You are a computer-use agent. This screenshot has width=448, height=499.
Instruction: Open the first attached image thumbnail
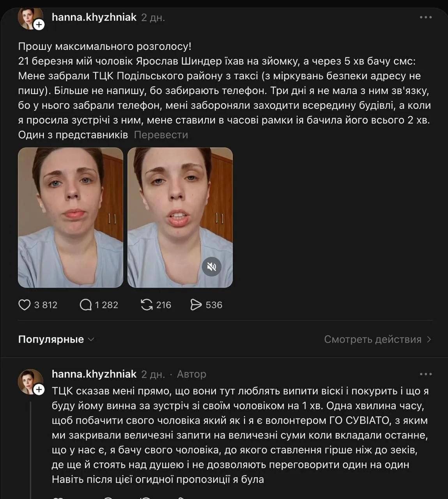pyautogui.click(x=71, y=218)
